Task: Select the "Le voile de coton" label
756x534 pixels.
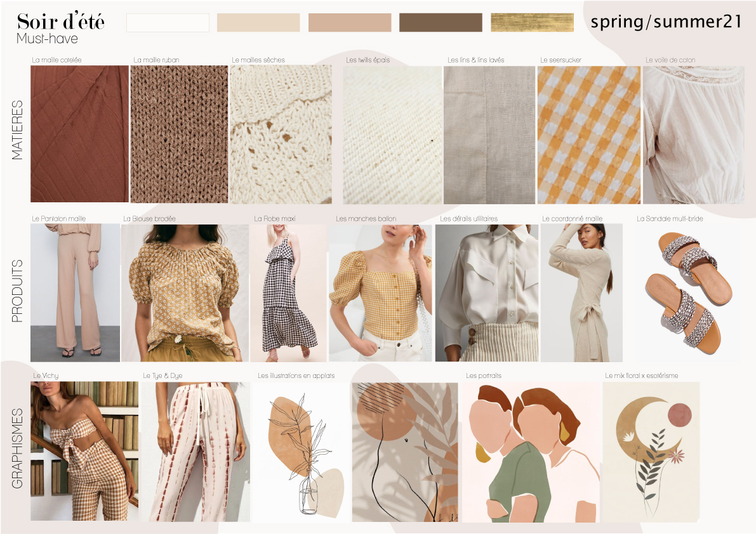Action: pyautogui.click(x=671, y=60)
